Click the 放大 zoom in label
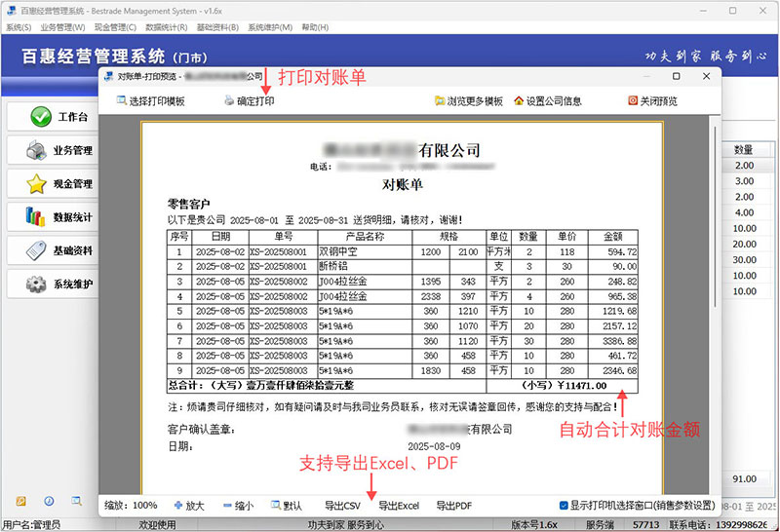Image resolution: width=780 pixels, height=532 pixels. [x=195, y=506]
